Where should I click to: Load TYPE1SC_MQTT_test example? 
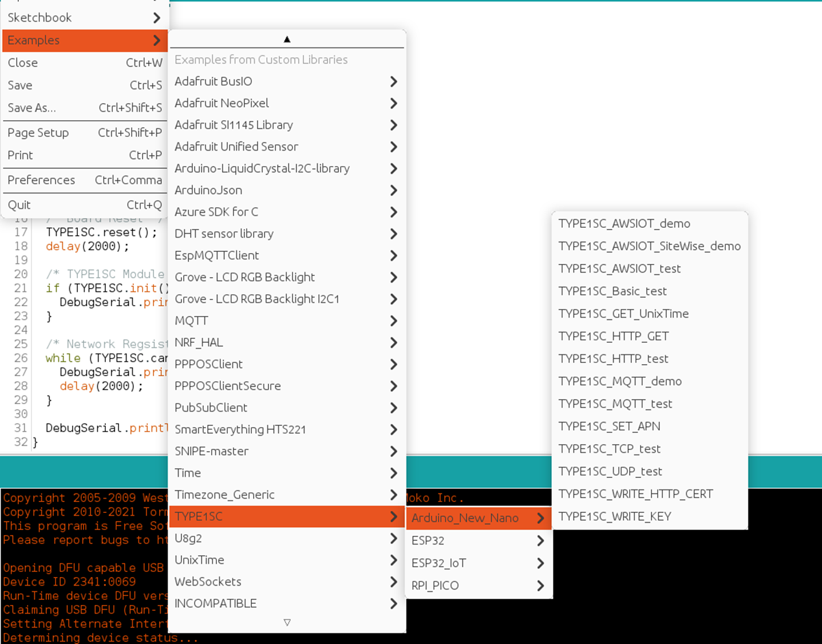(650, 404)
